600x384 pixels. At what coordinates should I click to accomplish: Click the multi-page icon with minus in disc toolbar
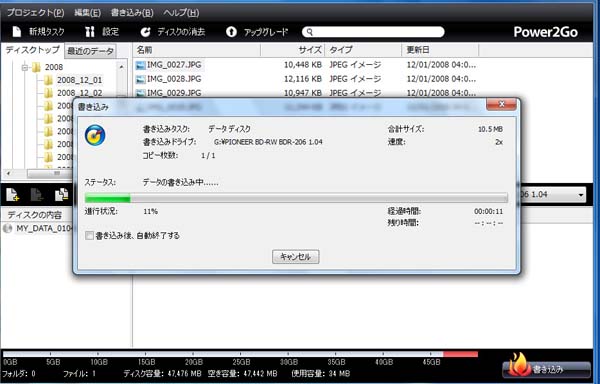click(62, 195)
